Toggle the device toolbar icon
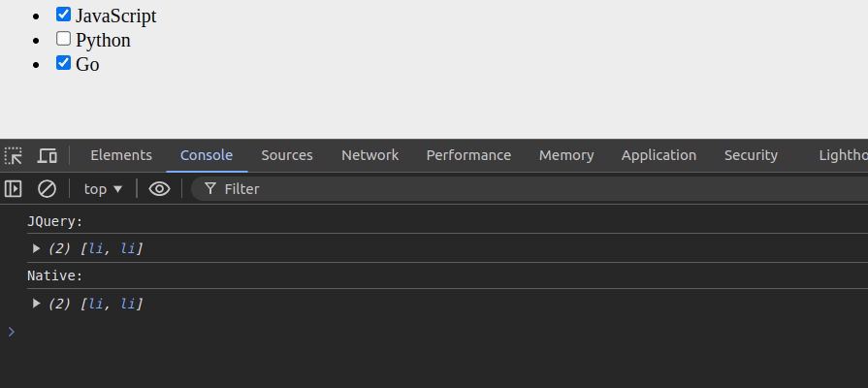 click(47, 155)
